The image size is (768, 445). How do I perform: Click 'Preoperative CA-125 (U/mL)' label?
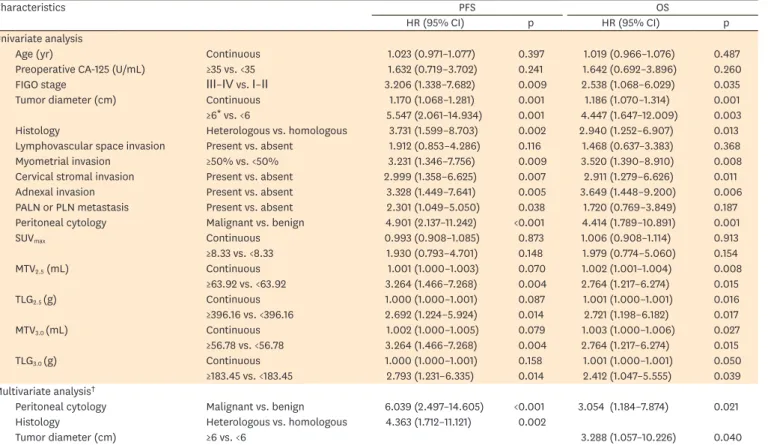pyautogui.click(x=80, y=70)
